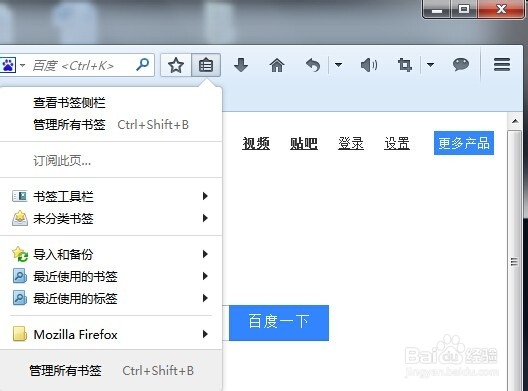Go to the home page icon
The width and height of the screenshot is (528, 391).
tap(277, 65)
